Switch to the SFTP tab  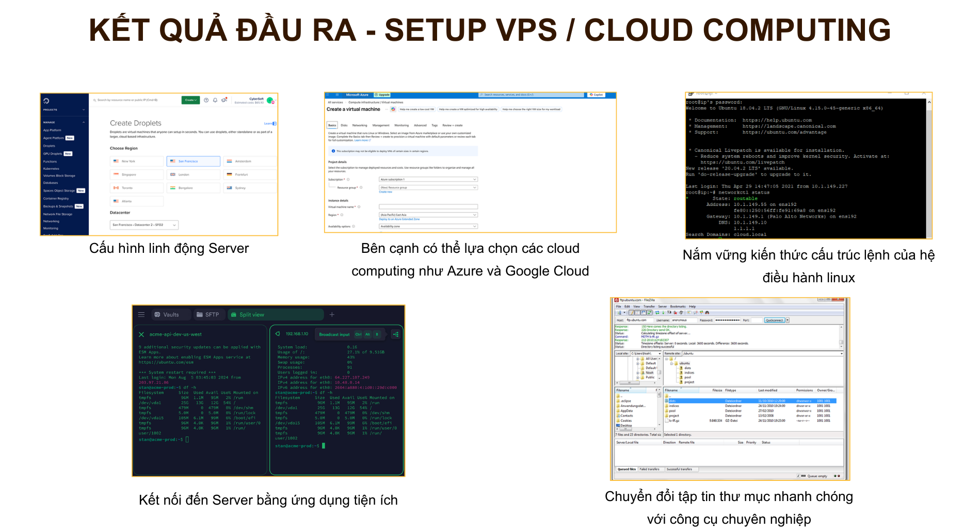tap(208, 314)
